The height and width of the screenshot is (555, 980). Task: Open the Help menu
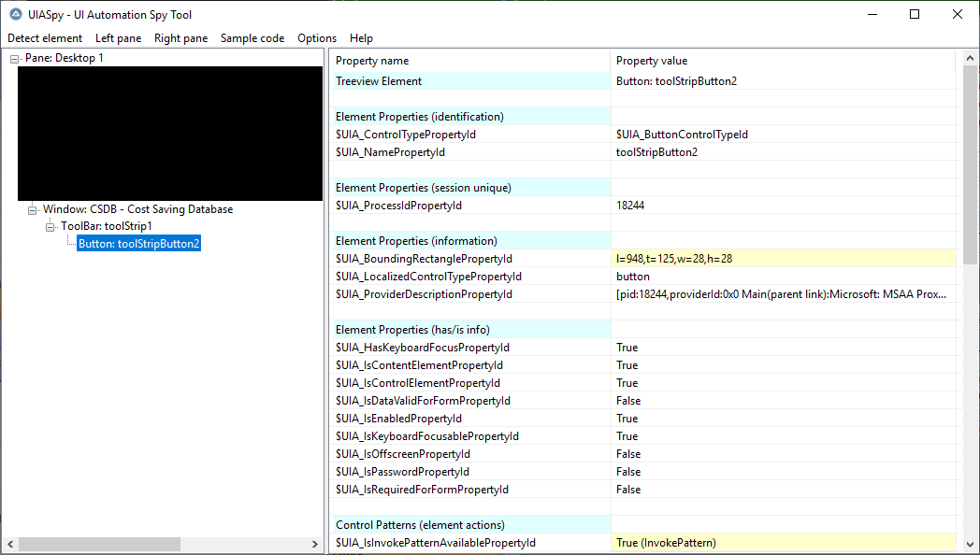[x=361, y=38]
